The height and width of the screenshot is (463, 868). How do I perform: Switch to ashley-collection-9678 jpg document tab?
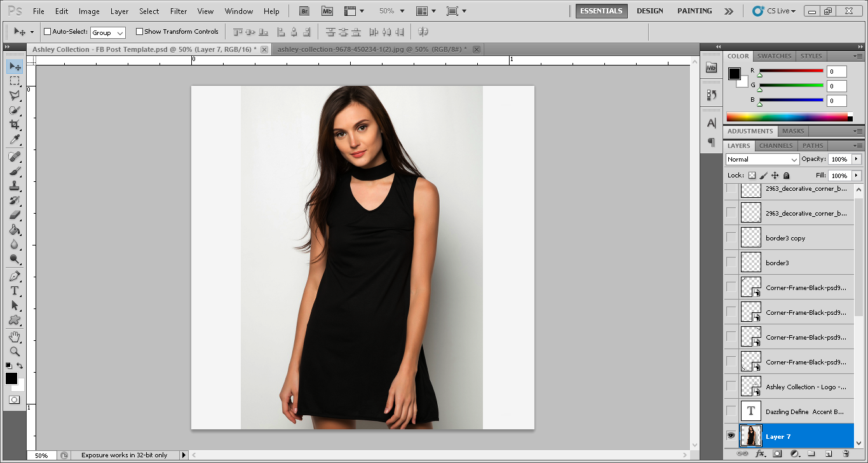click(x=372, y=49)
